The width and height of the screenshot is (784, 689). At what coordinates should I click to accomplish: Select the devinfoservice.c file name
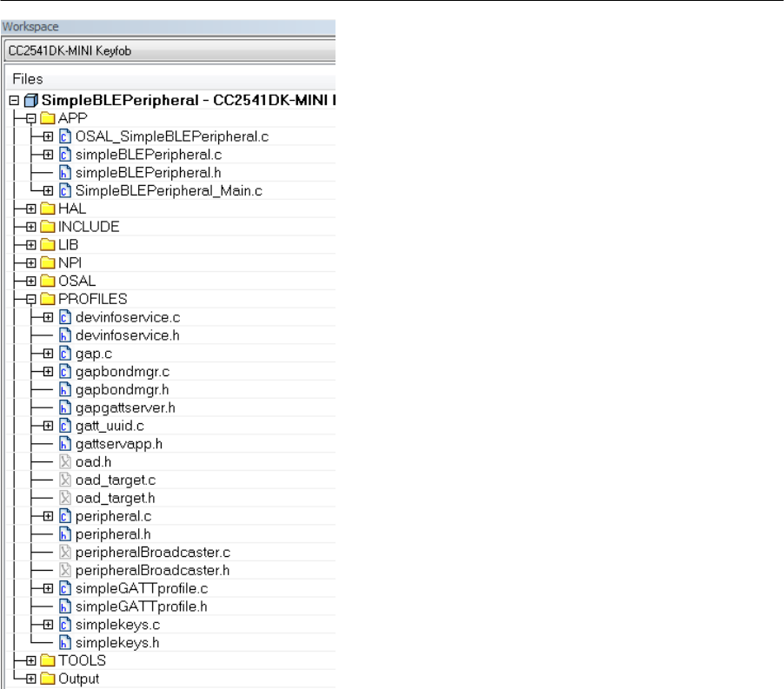pyautogui.click(x=128, y=317)
